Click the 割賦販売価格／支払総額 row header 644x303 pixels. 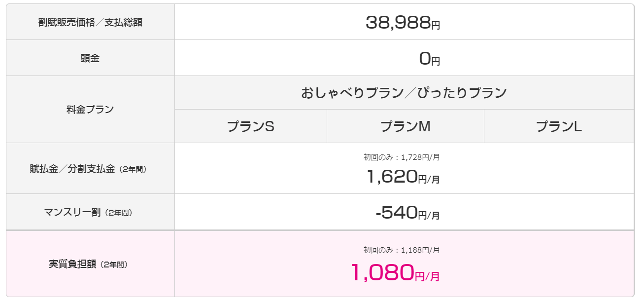(x=90, y=22)
